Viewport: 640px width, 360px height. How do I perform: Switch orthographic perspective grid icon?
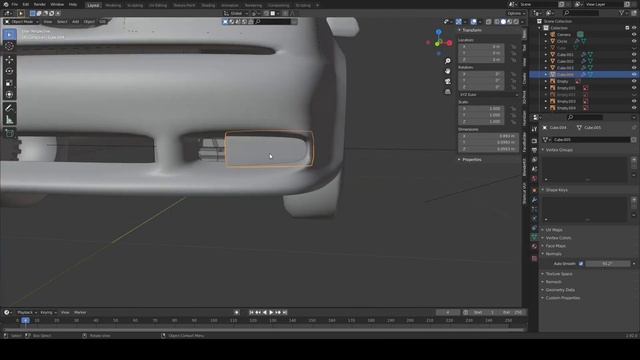pos(448,91)
